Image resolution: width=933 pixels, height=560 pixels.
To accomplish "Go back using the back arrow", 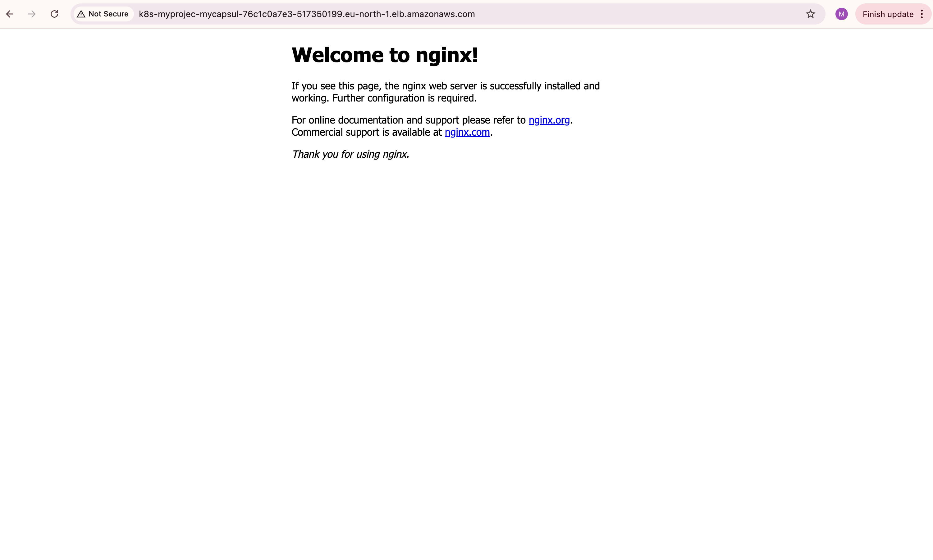I will [10, 14].
